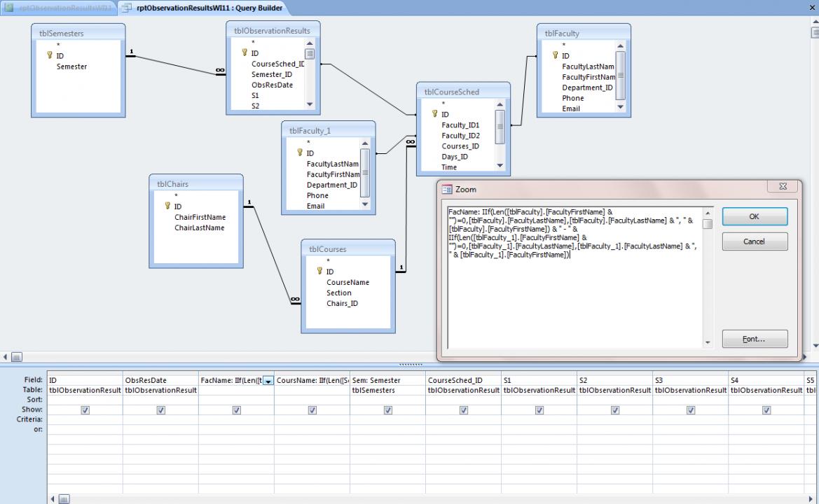Close the Zoom dialog

click(x=783, y=186)
